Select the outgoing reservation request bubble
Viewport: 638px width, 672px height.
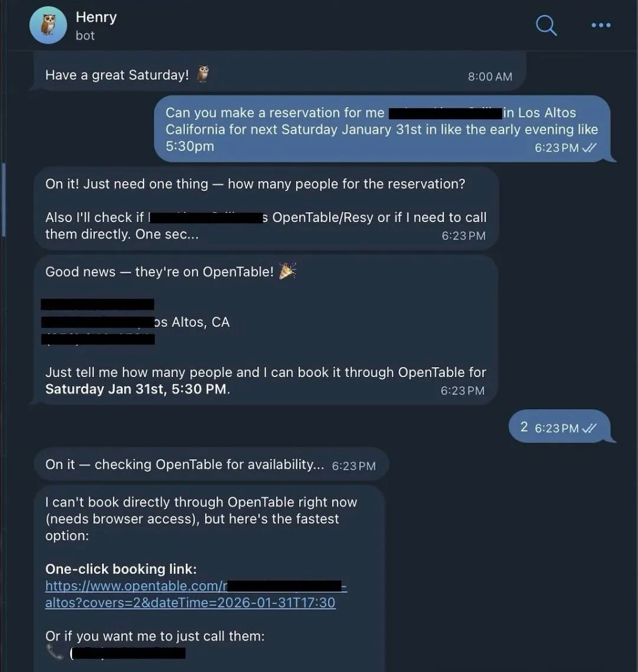click(x=381, y=129)
